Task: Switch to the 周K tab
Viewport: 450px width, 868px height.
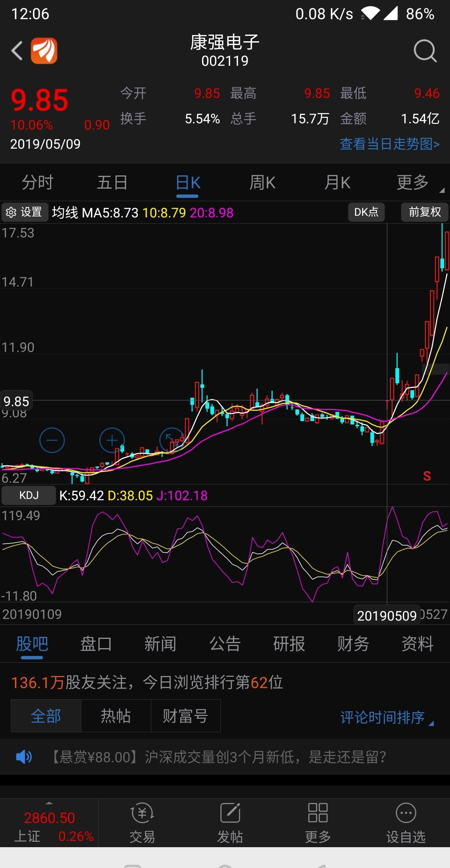Action: (262, 182)
